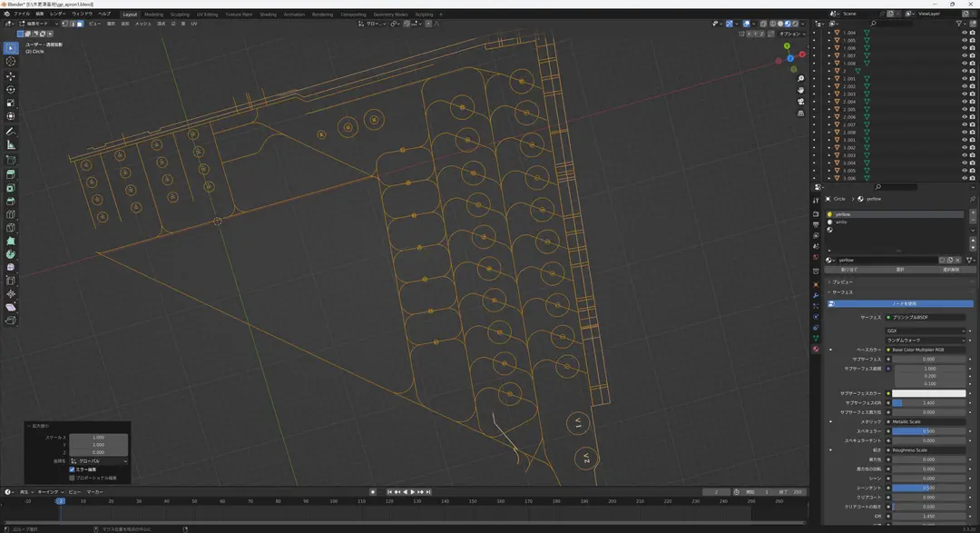Open the Object Data green triangle tab
Viewport: 980px width, 533px height.
pos(816,339)
